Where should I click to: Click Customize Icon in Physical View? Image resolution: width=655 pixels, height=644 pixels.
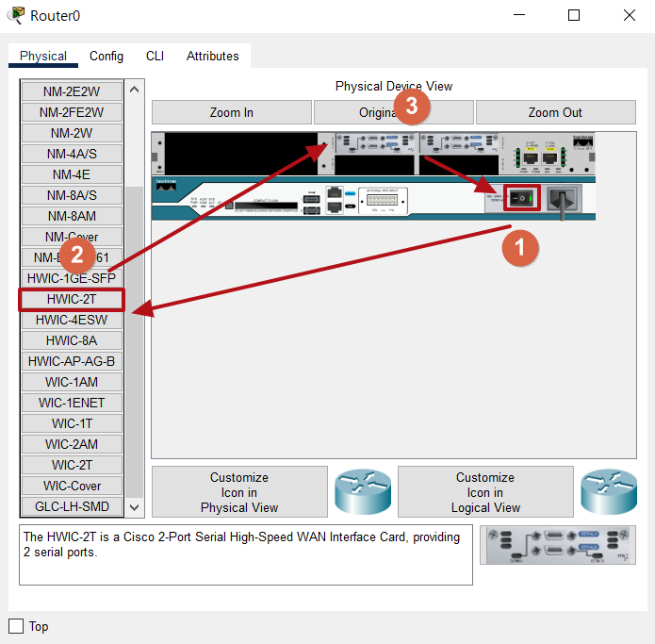click(239, 492)
